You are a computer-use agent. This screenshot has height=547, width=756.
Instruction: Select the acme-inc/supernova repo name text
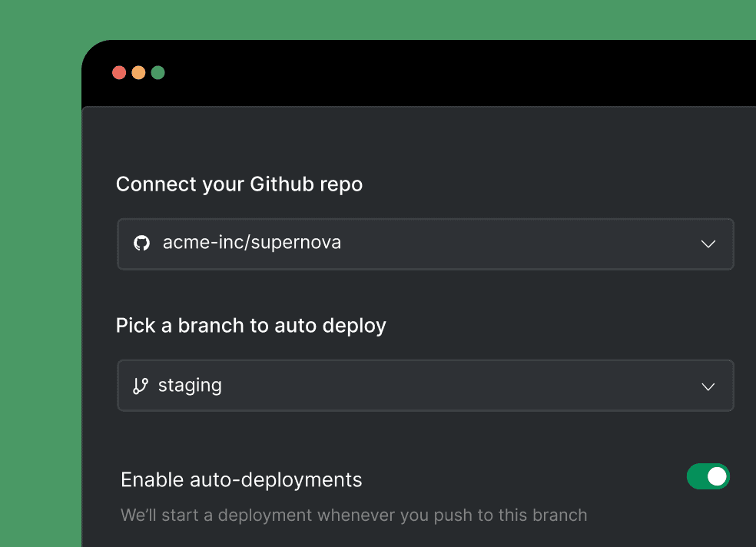[x=252, y=243]
